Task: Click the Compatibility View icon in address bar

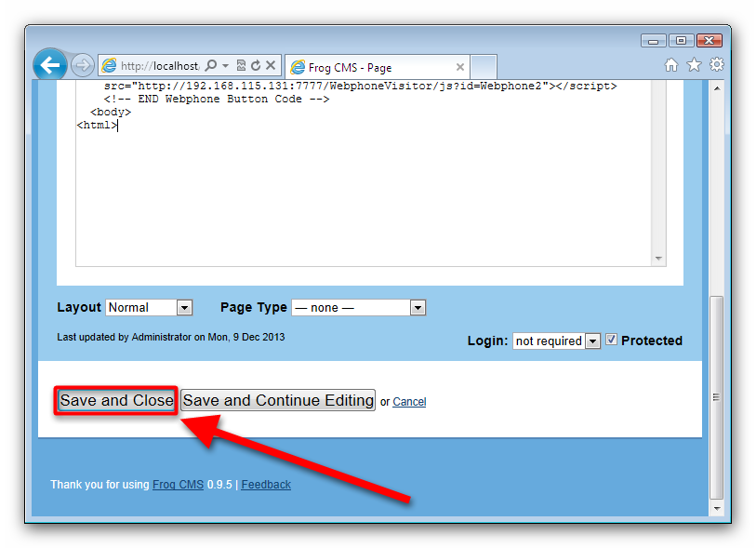Action: click(241, 66)
